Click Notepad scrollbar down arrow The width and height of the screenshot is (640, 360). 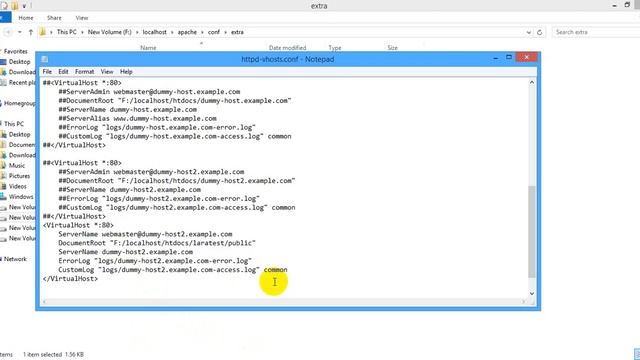tap(532, 293)
